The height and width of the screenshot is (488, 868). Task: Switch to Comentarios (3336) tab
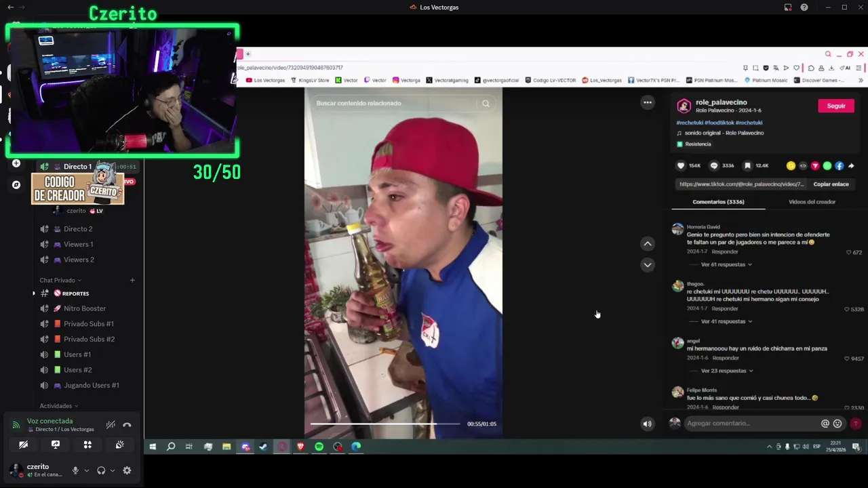718,202
